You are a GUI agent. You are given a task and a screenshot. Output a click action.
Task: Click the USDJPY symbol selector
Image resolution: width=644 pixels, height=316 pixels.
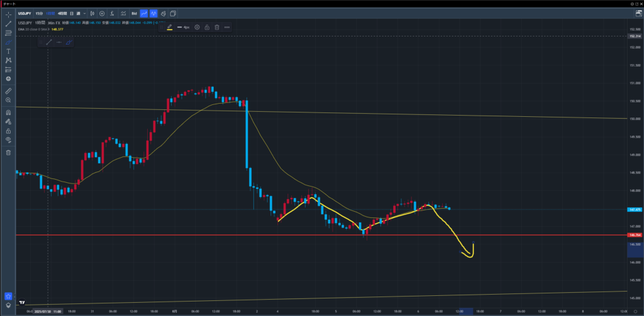point(25,14)
